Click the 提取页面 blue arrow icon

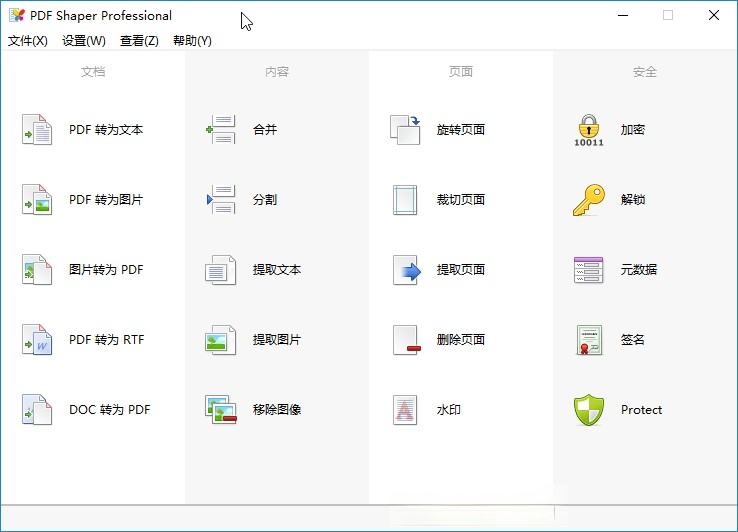pos(406,270)
